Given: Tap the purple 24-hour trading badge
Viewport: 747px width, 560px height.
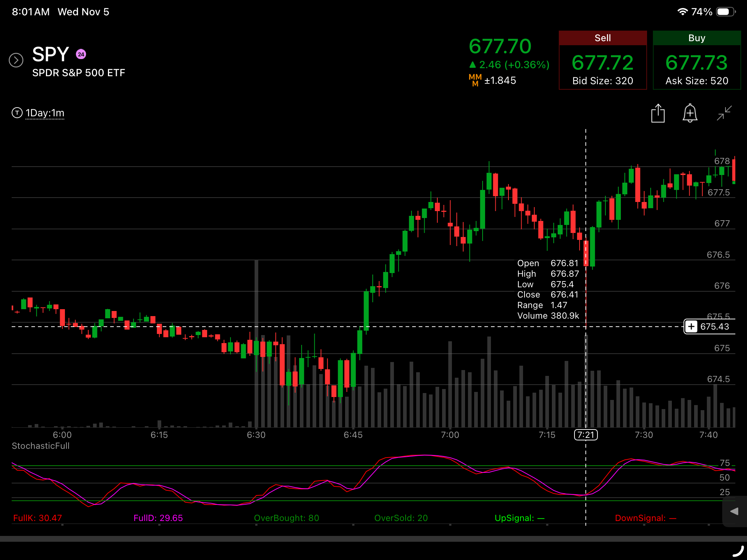Looking at the screenshot, I should [x=81, y=54].
